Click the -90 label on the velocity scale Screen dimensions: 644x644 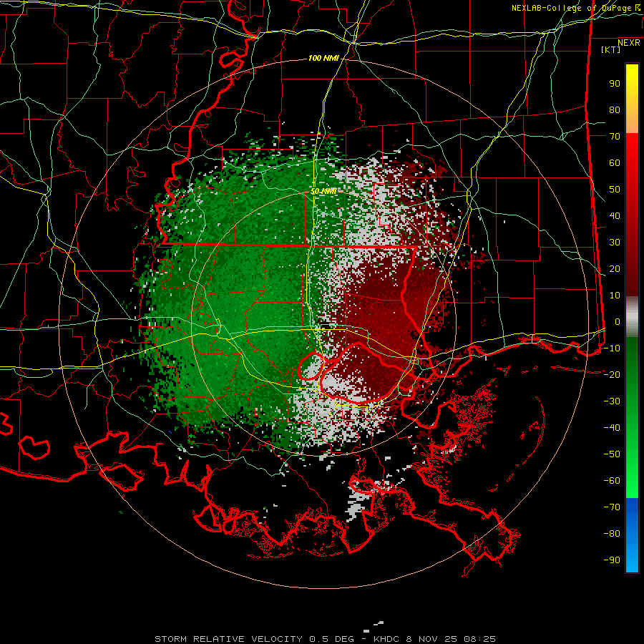point(612,560)
